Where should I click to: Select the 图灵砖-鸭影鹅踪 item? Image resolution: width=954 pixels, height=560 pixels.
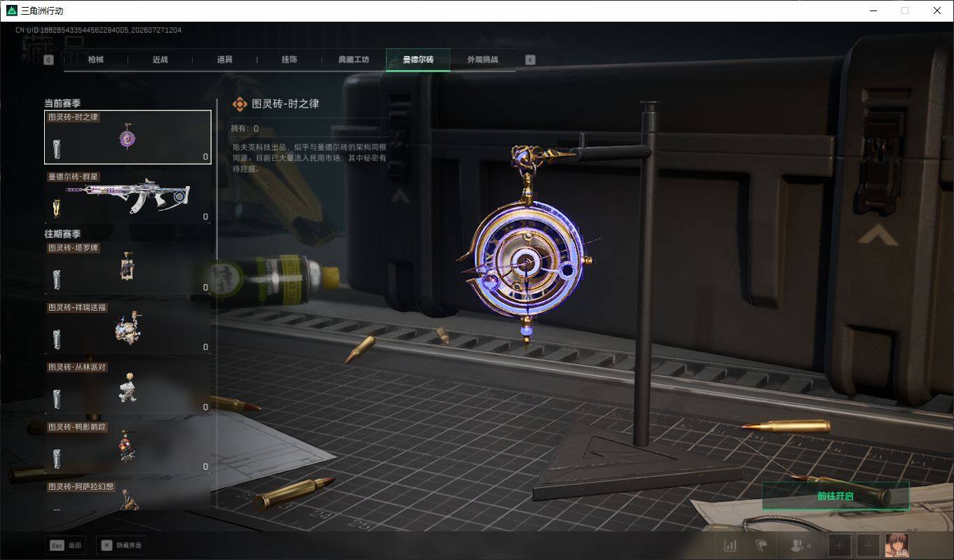tap(127, 447)
